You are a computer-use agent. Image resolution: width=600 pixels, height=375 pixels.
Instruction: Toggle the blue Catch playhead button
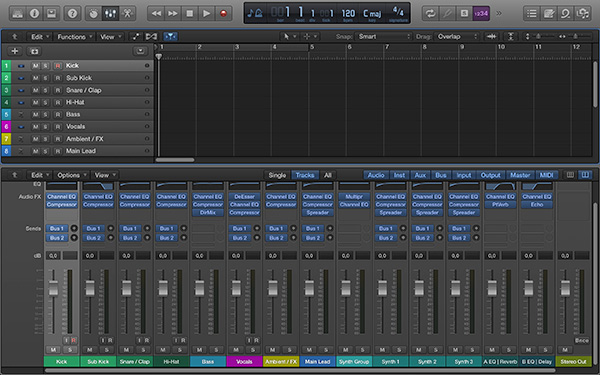(170, 37)
